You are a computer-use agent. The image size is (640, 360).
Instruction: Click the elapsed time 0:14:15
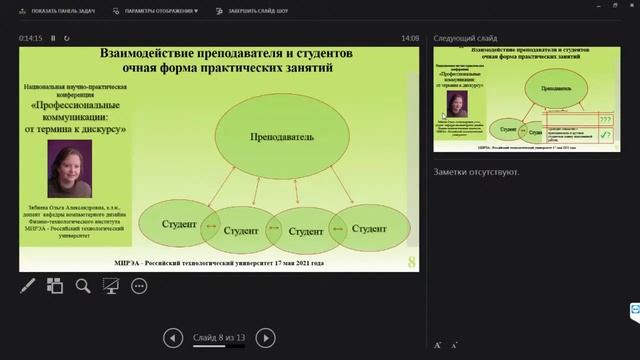coord(31,38)
